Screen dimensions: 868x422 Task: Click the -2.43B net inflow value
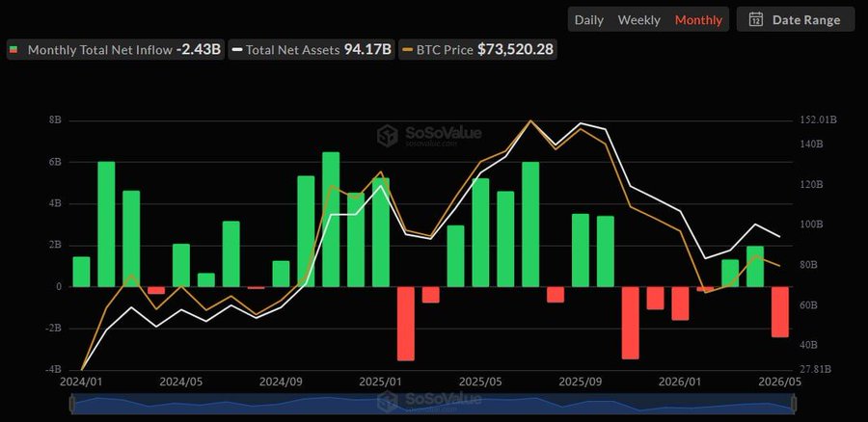(198, 50)
